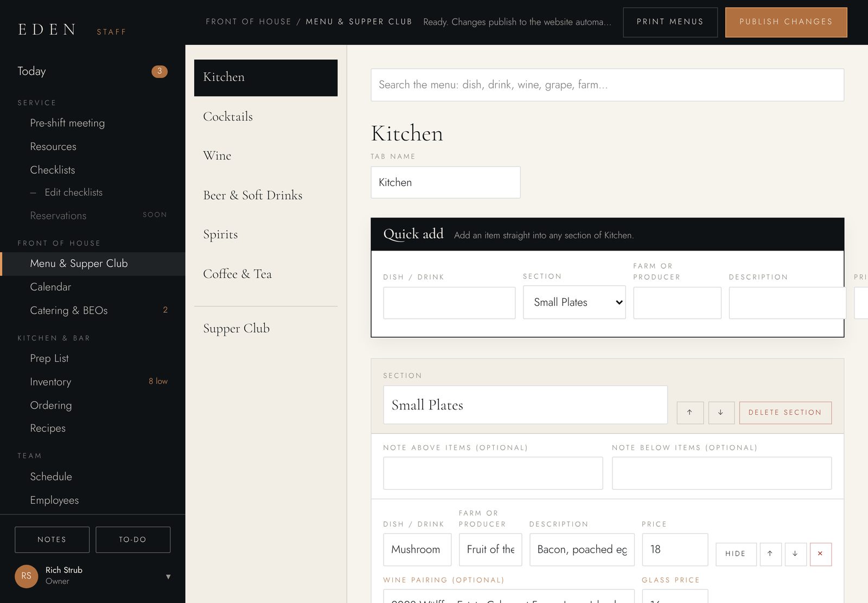Open Rich Strub account menu arrow
This screenshot has width=868, height=603.
(168, 576)
